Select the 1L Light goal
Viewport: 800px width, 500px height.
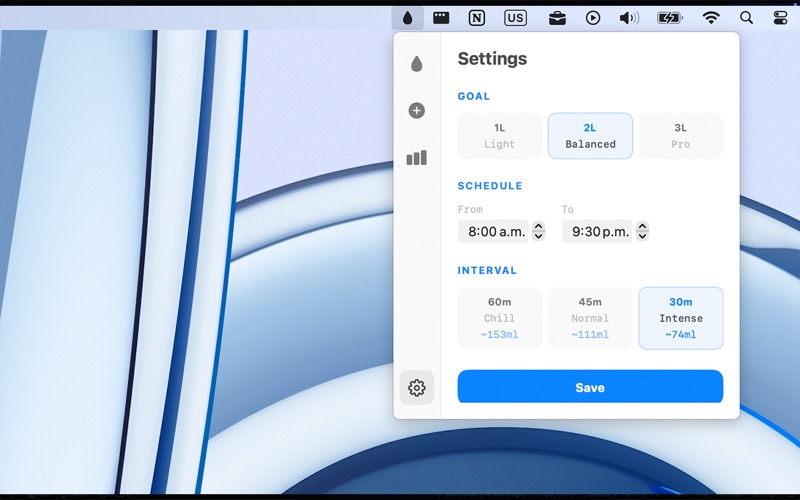click(x=499, y=136)
